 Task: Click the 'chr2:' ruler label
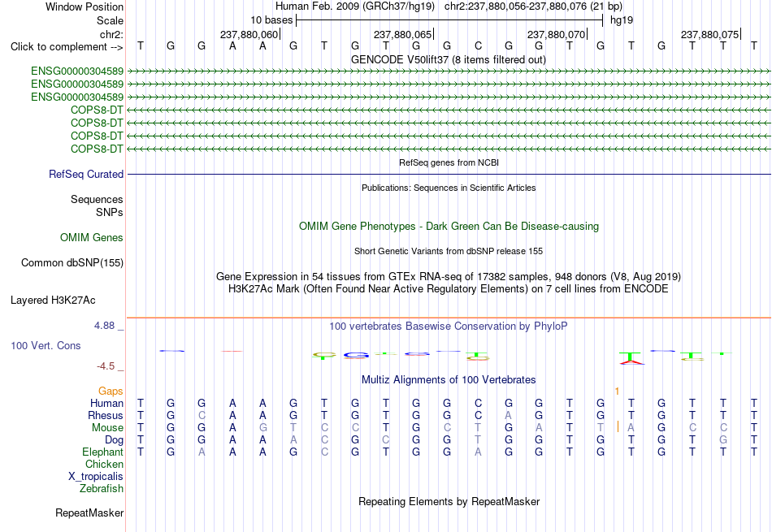[x=111, y=34]
